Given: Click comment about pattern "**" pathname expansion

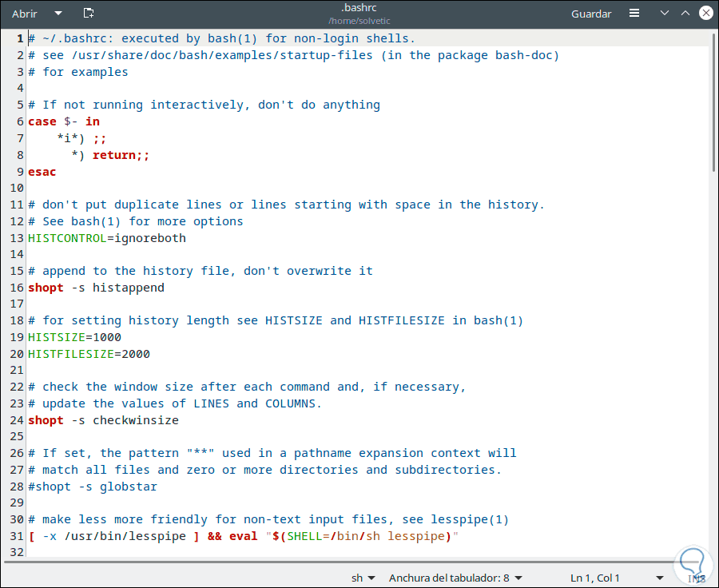Looking at the screenshot, I should (x=272, y=453).
